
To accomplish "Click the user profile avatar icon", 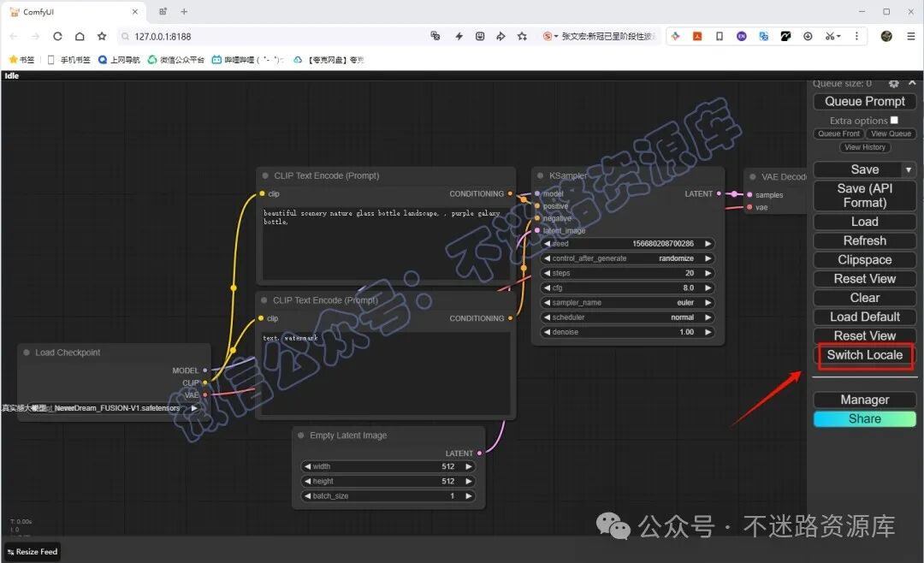I will (886, 36).
